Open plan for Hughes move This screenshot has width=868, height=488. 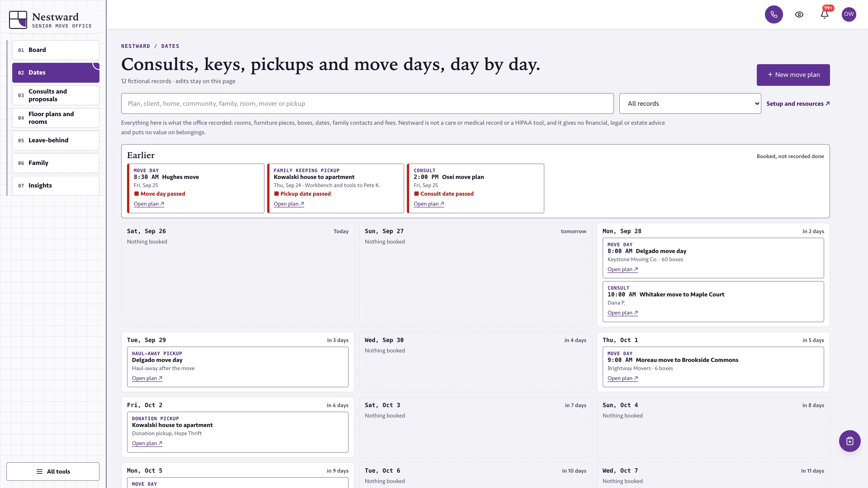pyautogui.click(x=149, y=204)
